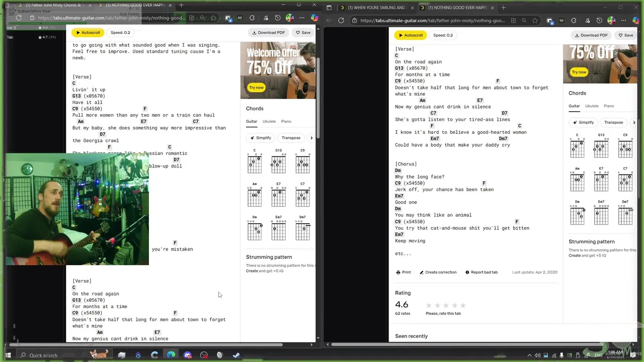Open Windows Start menu
The width and height of the screenshot is (644, 362).
tap(8, 355)
